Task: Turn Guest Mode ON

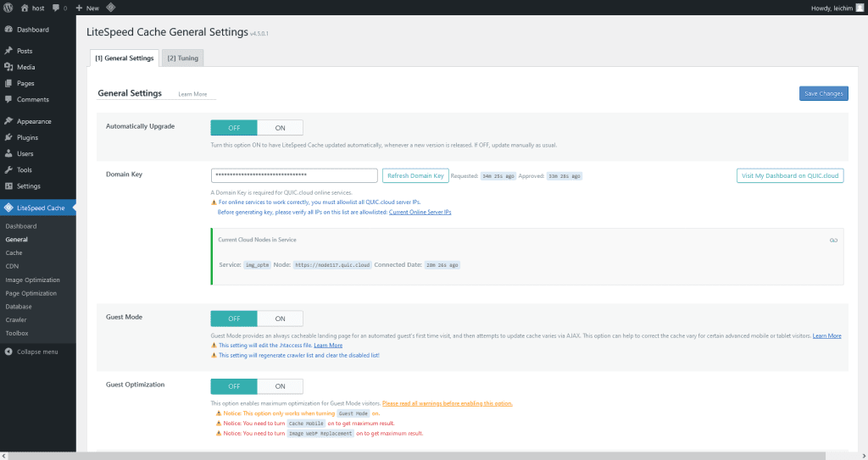Action: pyautogui.click(x=280, y=319)
